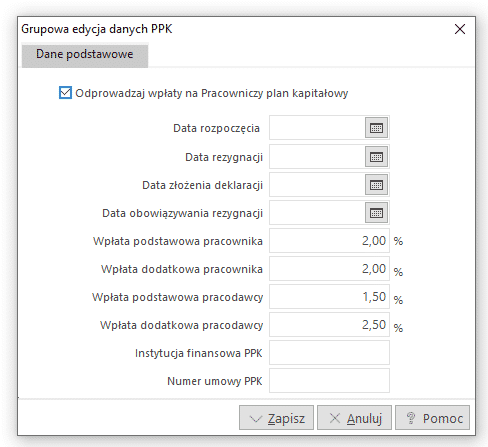Select Wpłata dodatkowa pracodawcy value 2,50

pos(329,325)
